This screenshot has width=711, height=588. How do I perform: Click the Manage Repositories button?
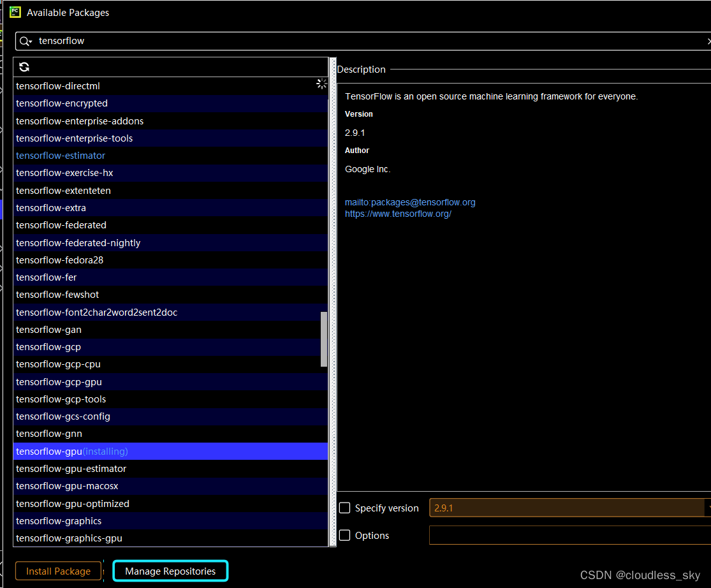point(170,571)
